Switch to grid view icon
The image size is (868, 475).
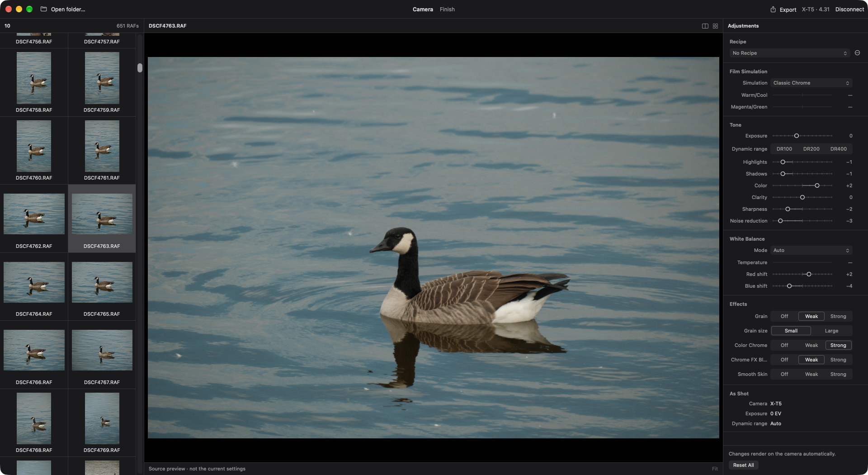(715, 26)
